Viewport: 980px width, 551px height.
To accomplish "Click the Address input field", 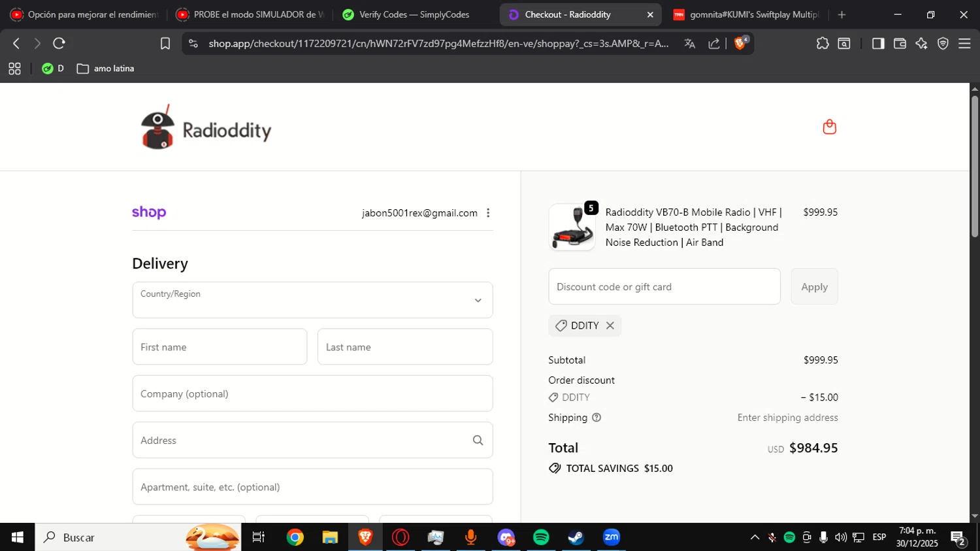I will tap(312, 440).
